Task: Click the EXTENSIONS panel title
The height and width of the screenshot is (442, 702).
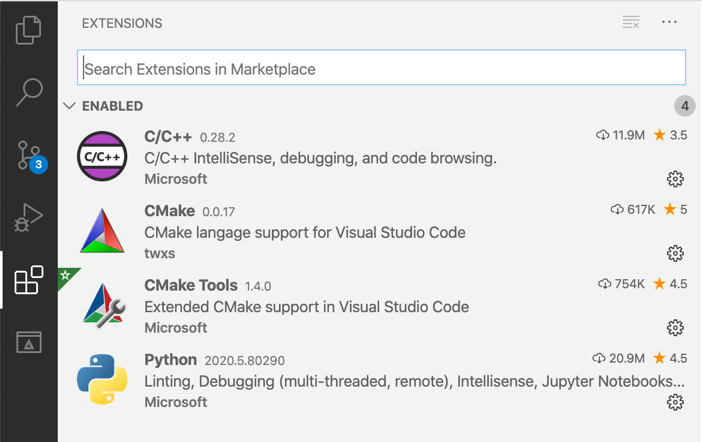Action: (122, 23)
